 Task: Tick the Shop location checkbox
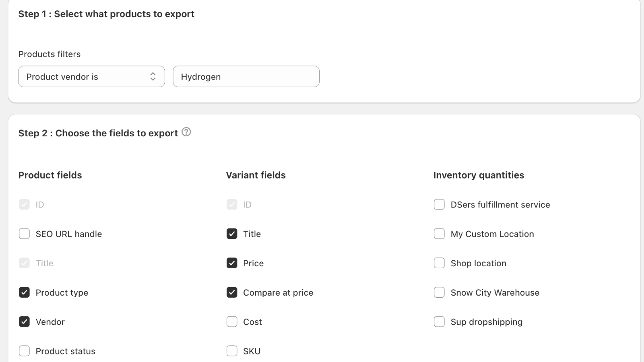439,263
